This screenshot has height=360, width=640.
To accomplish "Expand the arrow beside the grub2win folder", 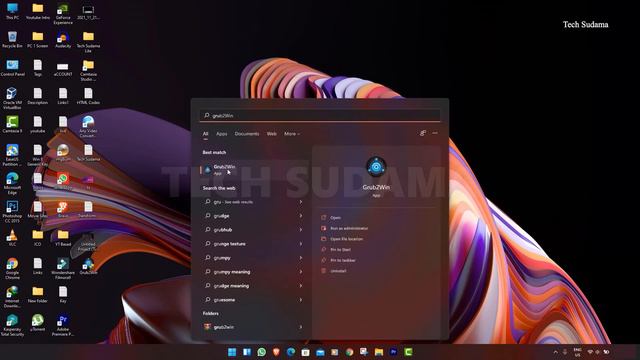I will point(301,327).
